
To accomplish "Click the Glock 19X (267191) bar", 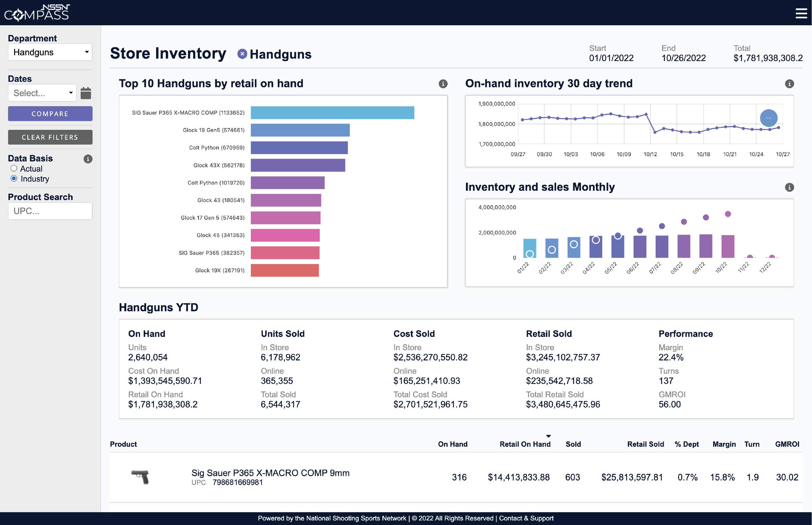I will click(285, 271).
